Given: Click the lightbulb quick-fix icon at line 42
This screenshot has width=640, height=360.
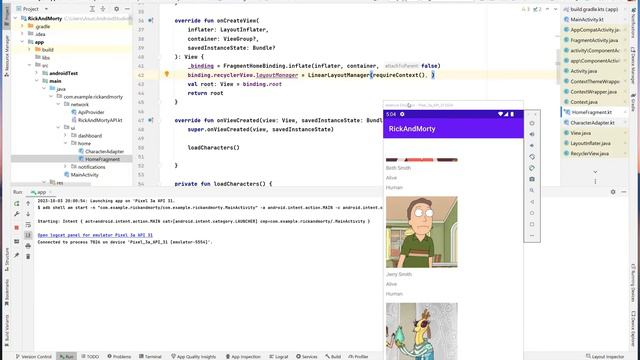Looking at the screenshot, I should point(167,74).
